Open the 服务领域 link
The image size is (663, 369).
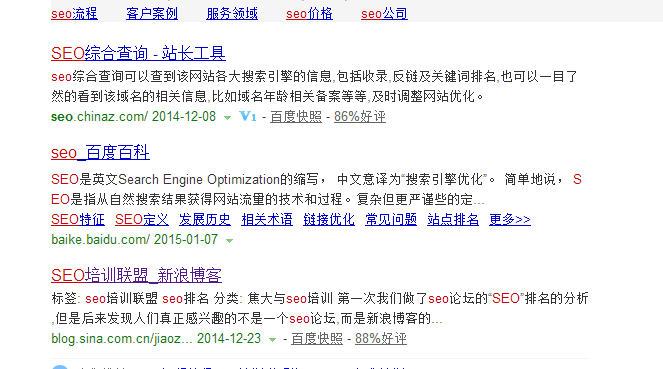click(x=232, y=14)
